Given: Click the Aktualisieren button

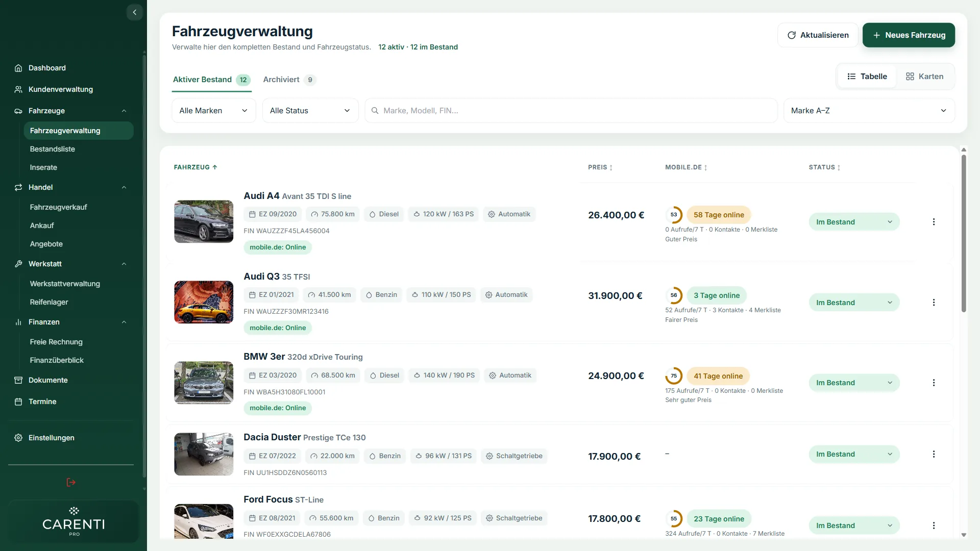Looking at the screenshot, I should [818, 35].
